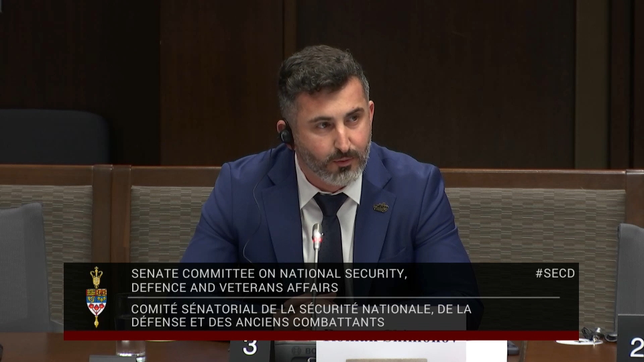This screenshot has width=644, height=362.
Task: Click the red bar under the banner
Action: (x=321, y=335)
